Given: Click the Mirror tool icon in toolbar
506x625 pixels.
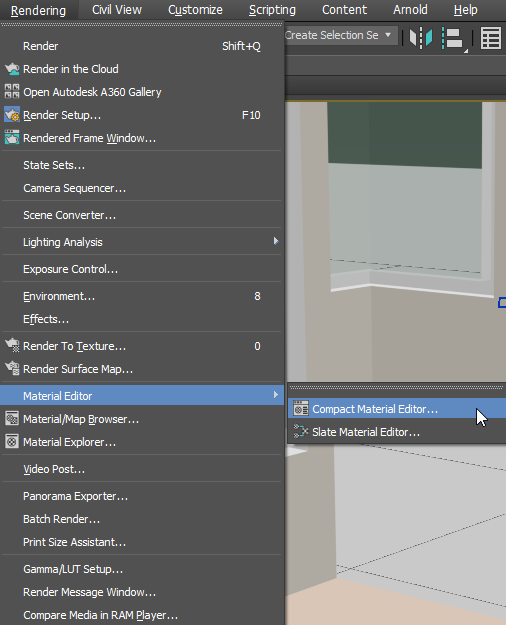Looking at the screenshot, I should click(421, 38).
